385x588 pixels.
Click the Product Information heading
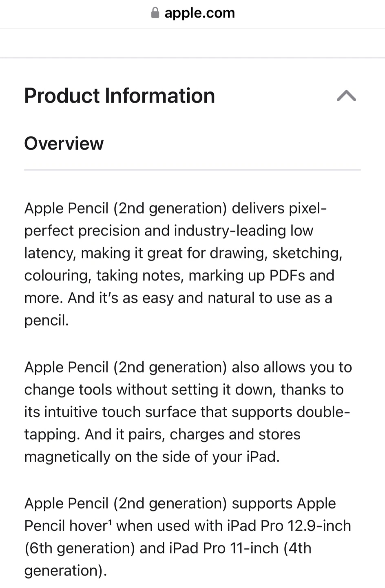tap(119, 96)
